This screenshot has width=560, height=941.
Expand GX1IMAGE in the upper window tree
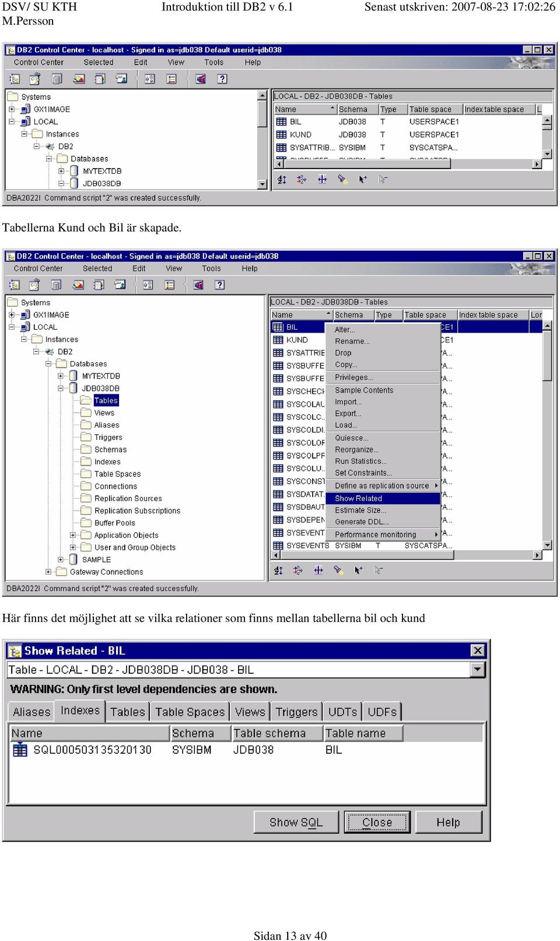point(12,109)
